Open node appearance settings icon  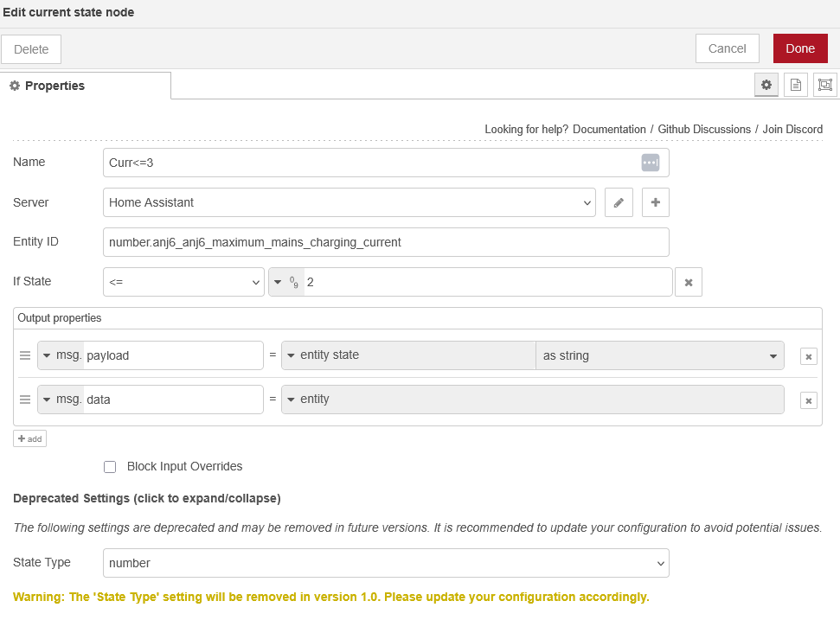pos(824,85)
